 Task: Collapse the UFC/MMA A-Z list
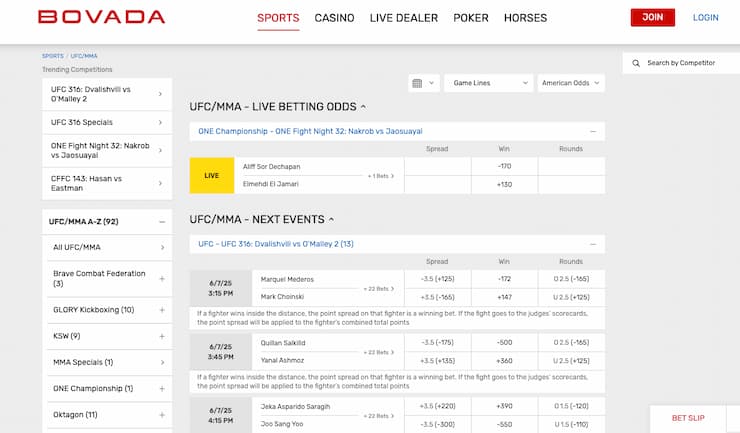(162, 221)
